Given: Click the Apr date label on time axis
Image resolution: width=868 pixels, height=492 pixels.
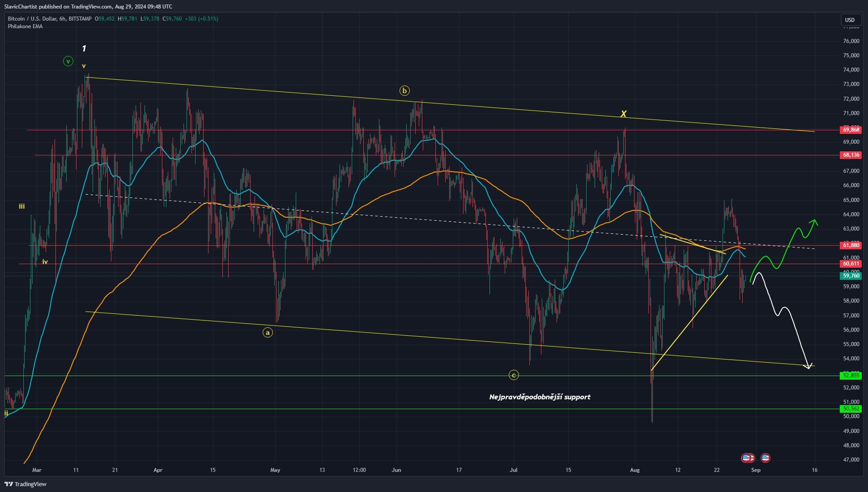Looking at the screenshot, I should [x=157, y=470].
